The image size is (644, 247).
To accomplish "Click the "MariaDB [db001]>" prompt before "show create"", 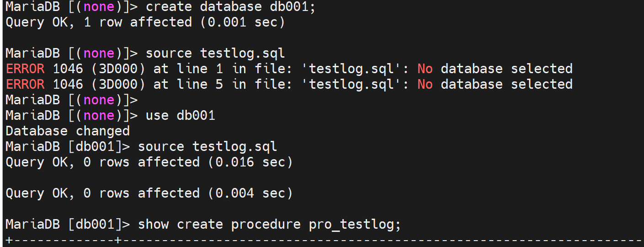I will (x=68, y=225).
